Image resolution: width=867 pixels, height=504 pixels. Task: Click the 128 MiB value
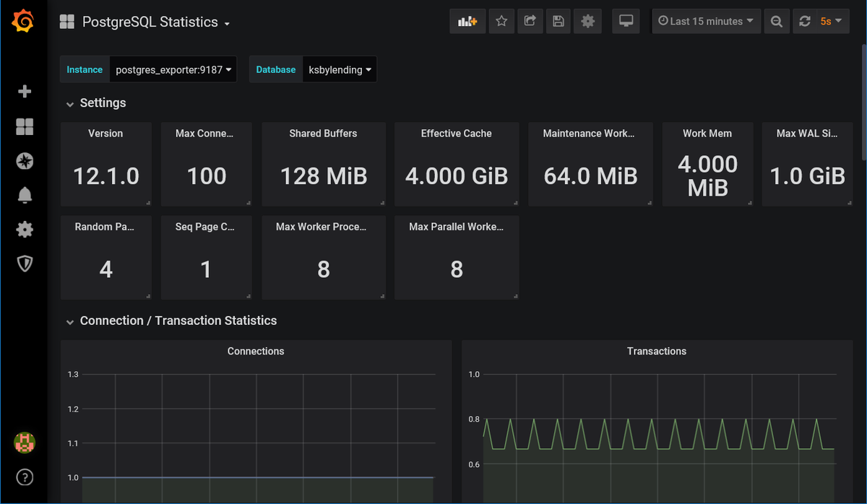[324, 175]
